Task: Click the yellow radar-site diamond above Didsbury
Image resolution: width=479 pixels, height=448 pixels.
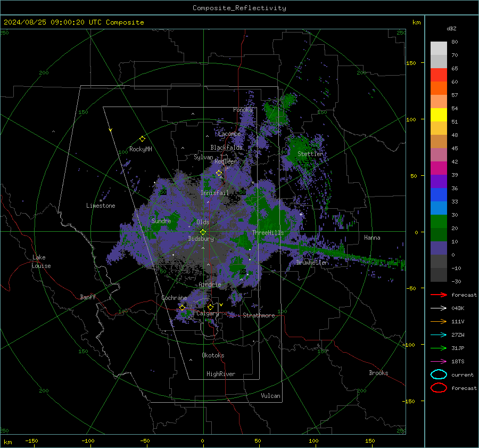Action: (x=203, y=232)
